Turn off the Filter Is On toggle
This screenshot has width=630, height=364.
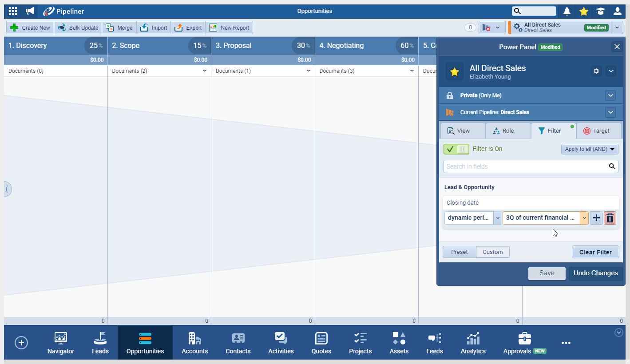point(456,149)
